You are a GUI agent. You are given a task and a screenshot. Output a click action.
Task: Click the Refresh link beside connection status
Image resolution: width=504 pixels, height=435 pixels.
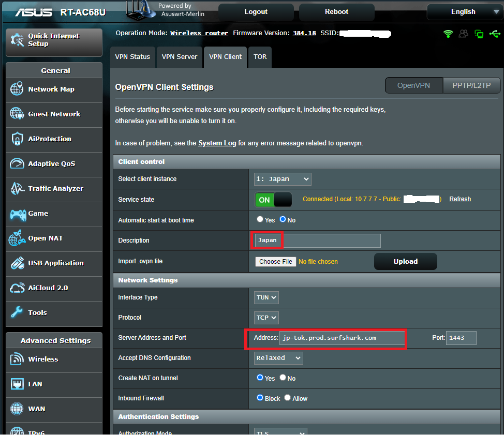coord(460,199)
